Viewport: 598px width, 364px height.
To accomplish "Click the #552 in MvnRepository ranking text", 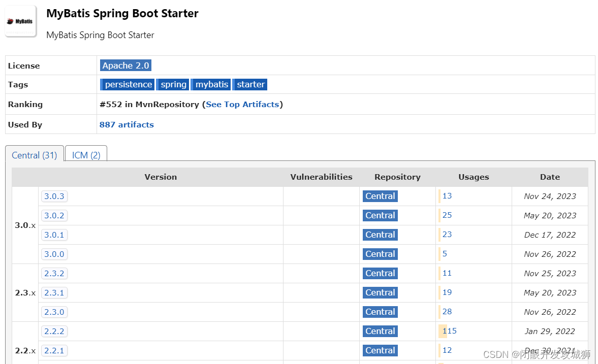I will click(x=149, y=105).
